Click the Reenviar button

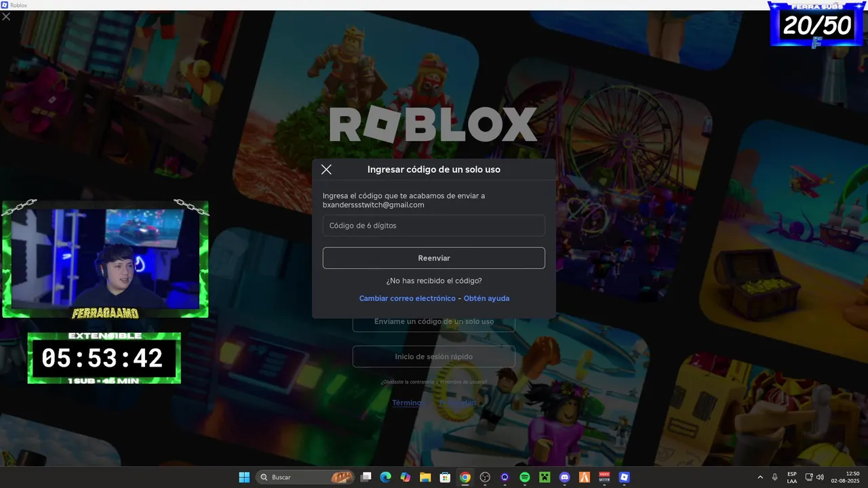434,258
